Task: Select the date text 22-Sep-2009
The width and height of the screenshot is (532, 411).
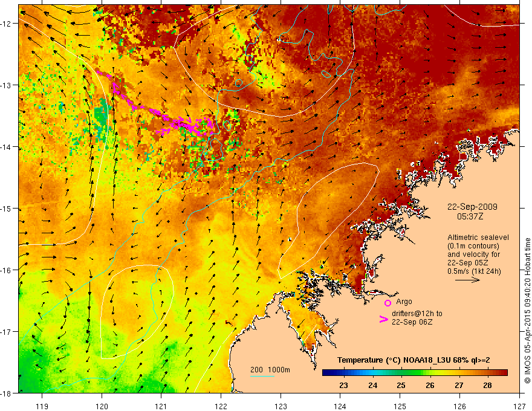Action: click(472, 207)
